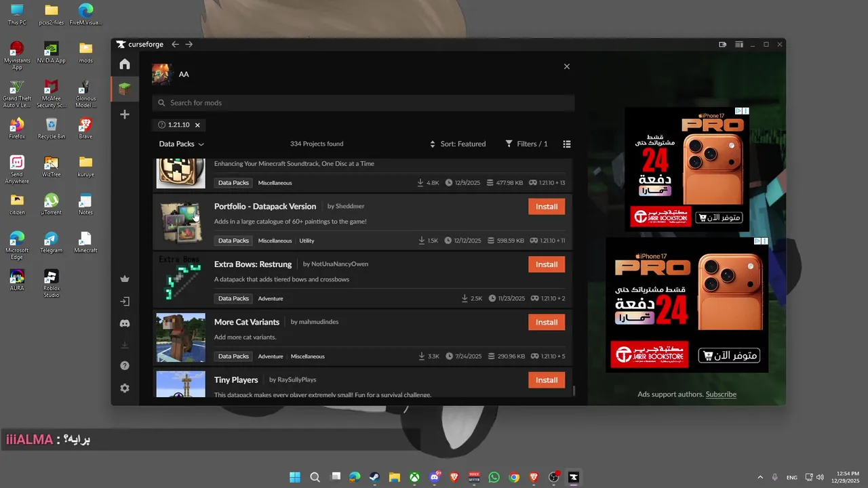
Task: Click '334 Projects found' text
Action: (317, 144)
